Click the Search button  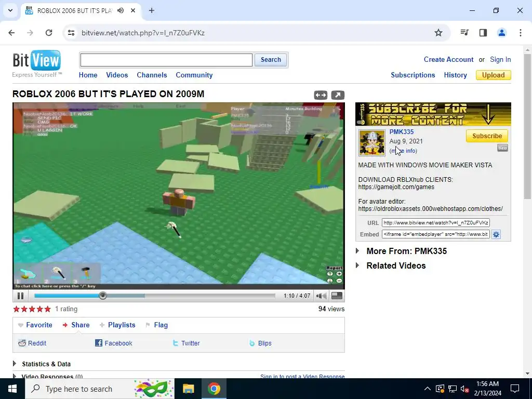270,60
